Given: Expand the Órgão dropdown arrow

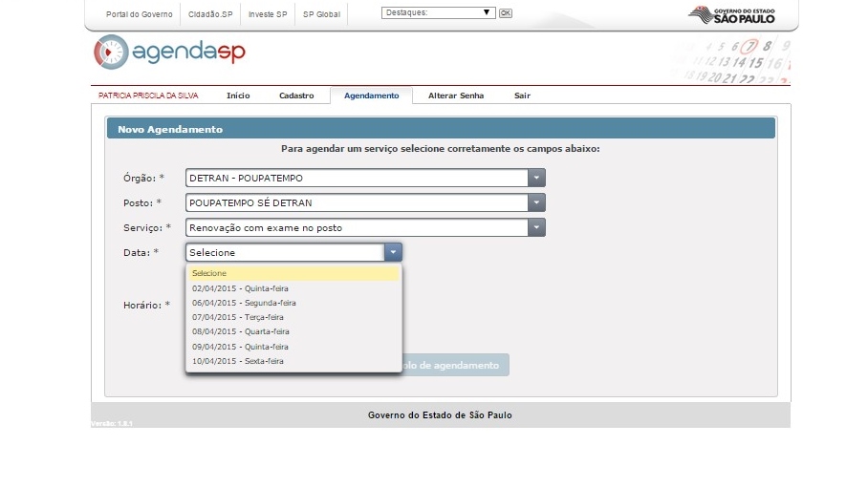Looking at the screenshot, I should 536,178.
